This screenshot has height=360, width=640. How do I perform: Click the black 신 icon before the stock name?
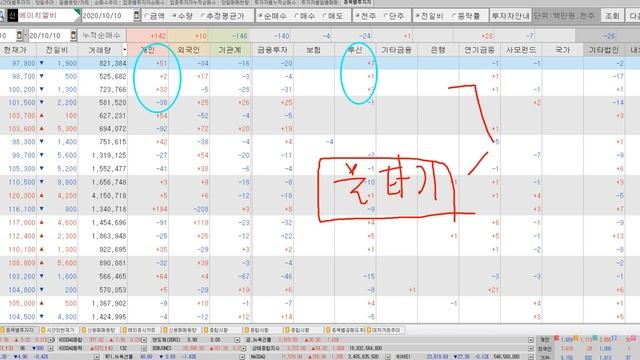pos(12,16)
